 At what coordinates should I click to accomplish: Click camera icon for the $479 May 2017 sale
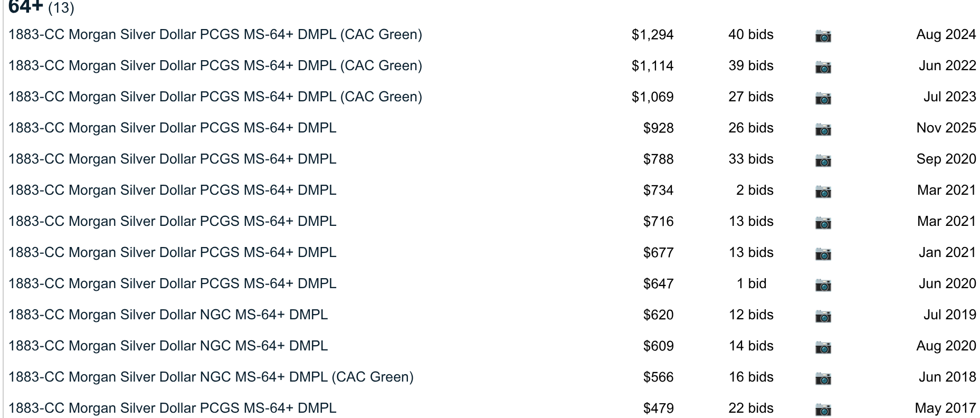[823, 410]
